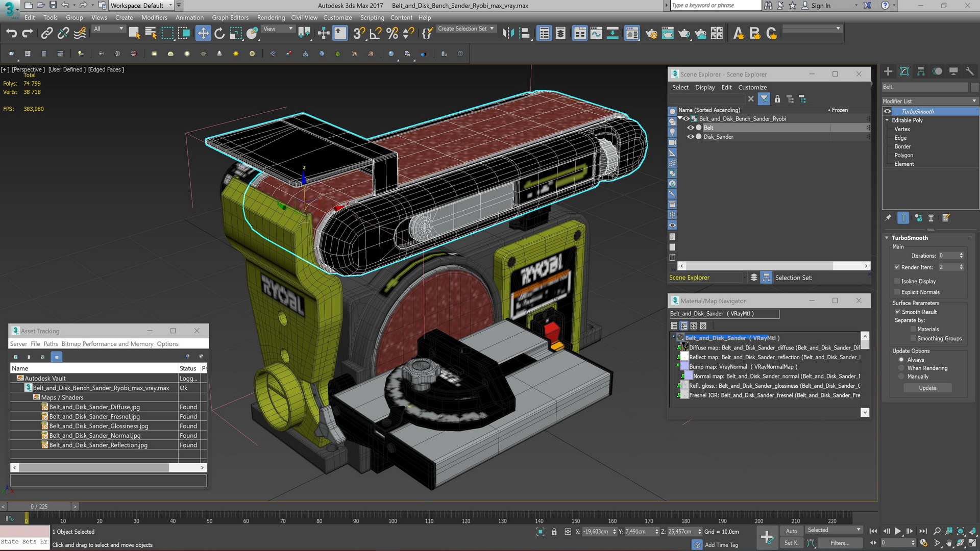
Task: Open the Modifier List dropdown
Action: [x=929, y=101]
